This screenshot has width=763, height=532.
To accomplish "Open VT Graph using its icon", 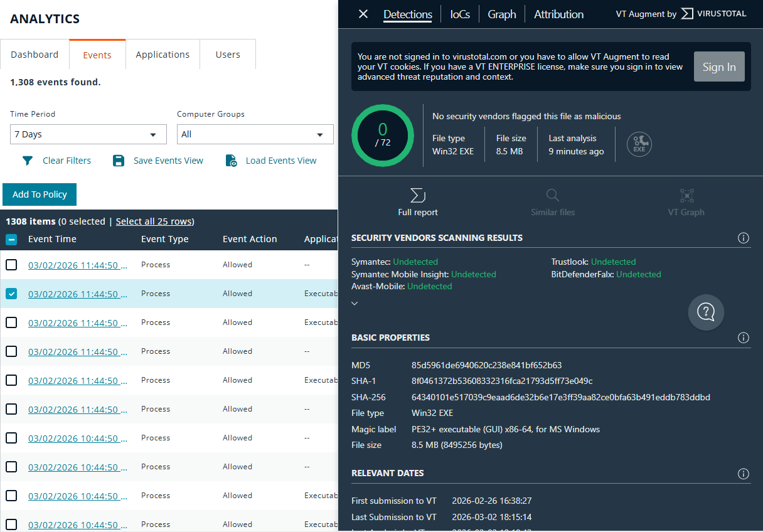I will [686, 195].
